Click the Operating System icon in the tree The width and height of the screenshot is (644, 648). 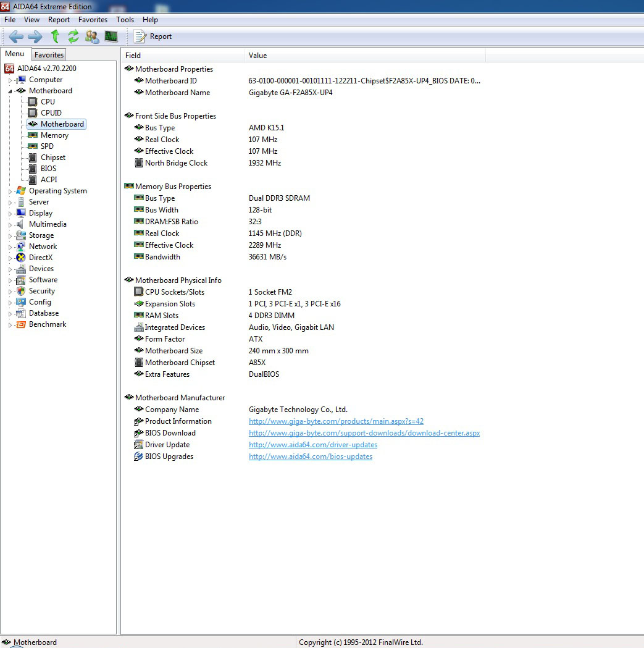20,191
